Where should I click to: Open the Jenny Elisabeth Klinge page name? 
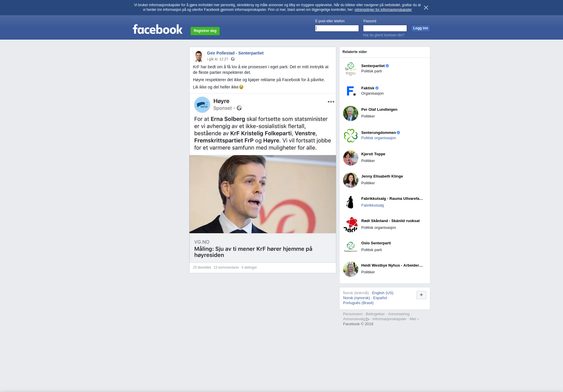click(x=382, y=176)
